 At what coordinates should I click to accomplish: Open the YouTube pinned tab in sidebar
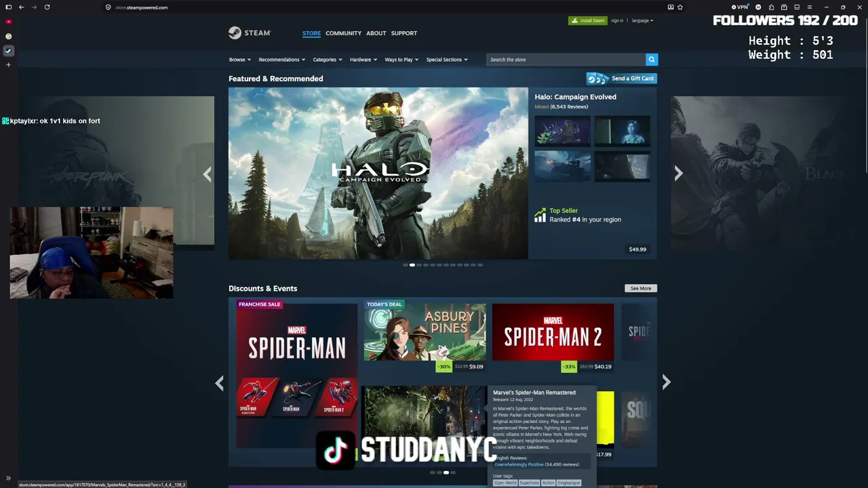[8, 22]
